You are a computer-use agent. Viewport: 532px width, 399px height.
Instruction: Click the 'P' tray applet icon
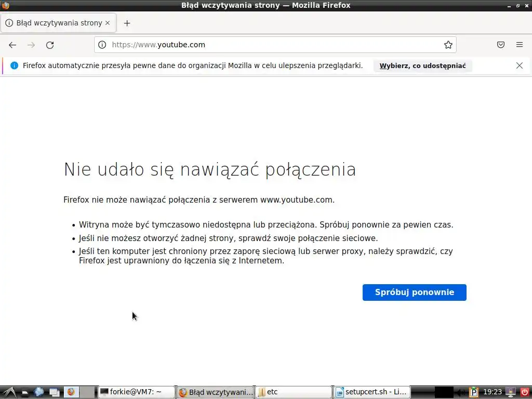474,392
